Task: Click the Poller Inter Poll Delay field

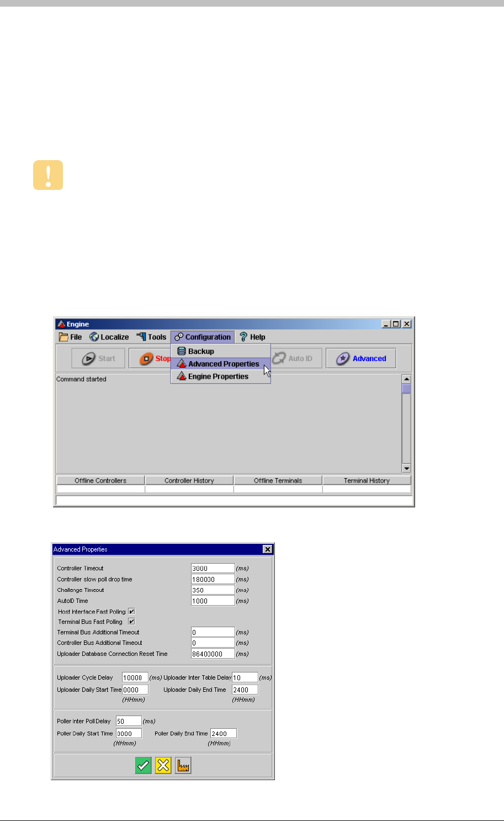Action: [x=129, y=721]
